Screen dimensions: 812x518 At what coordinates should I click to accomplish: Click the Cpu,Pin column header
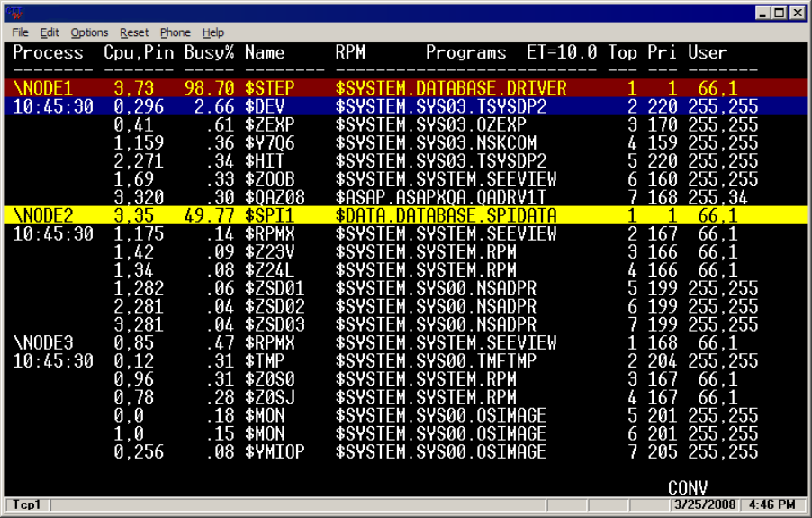click(x=139, y=52)
